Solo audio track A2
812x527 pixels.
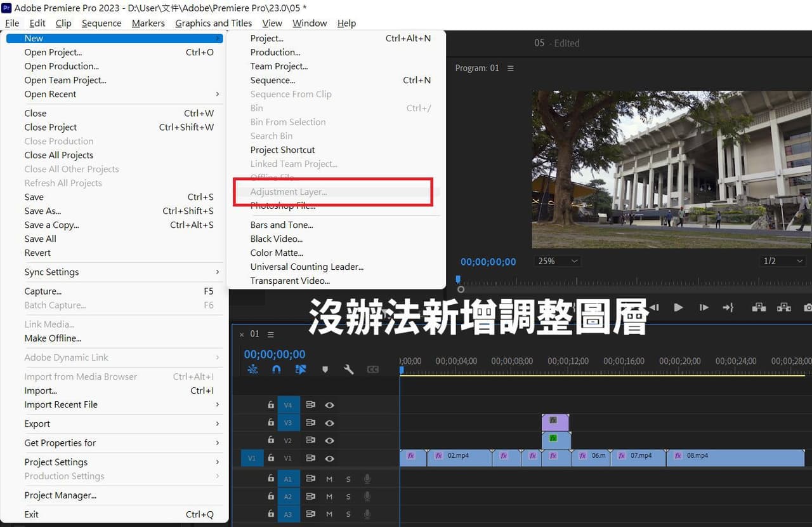coord(348,497)
